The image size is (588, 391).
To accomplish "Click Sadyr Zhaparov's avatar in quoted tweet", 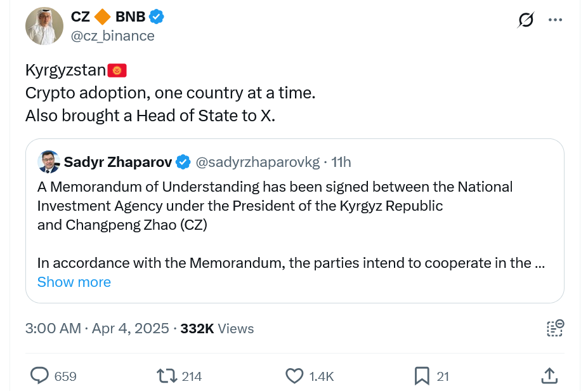I will (x=49, y=162).
